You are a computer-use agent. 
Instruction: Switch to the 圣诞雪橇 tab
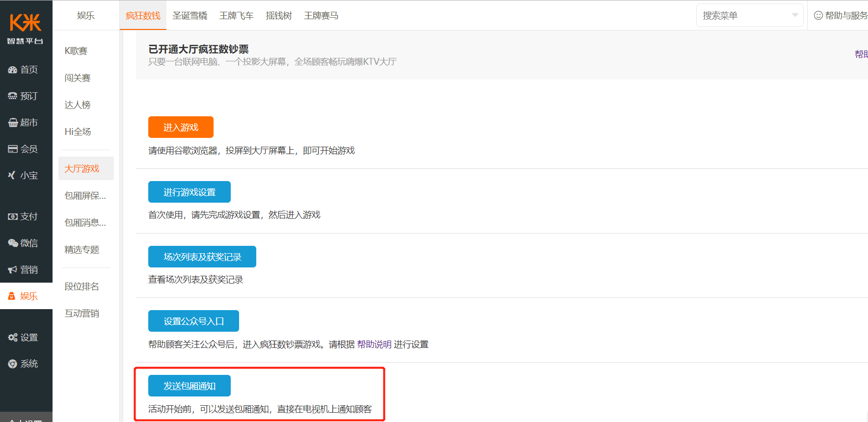pyautogui.click(x=190, y=16)
